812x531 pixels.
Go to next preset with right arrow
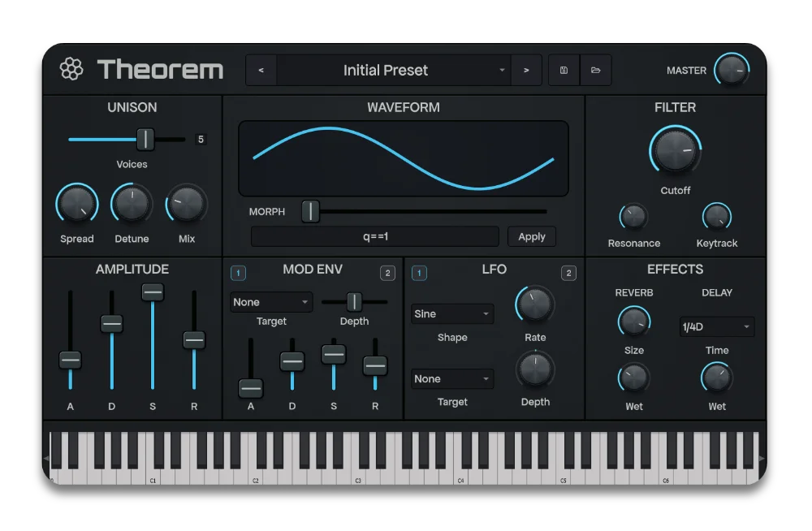526,71
